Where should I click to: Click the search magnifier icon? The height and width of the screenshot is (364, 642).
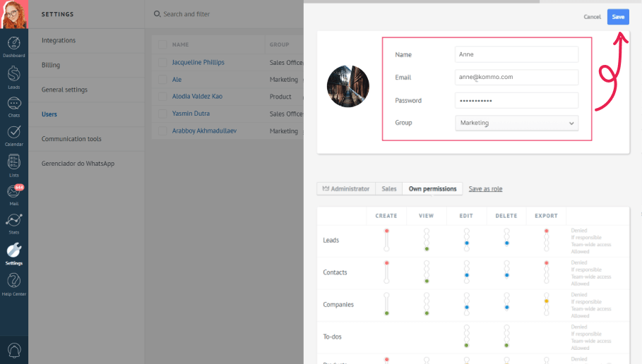click(x=157, y=14)
